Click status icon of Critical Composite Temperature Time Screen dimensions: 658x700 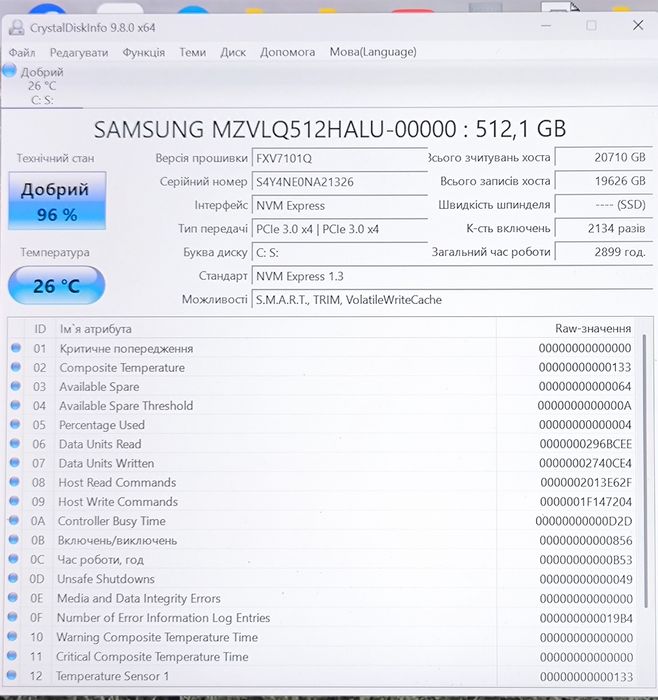(x=12, y=655)
